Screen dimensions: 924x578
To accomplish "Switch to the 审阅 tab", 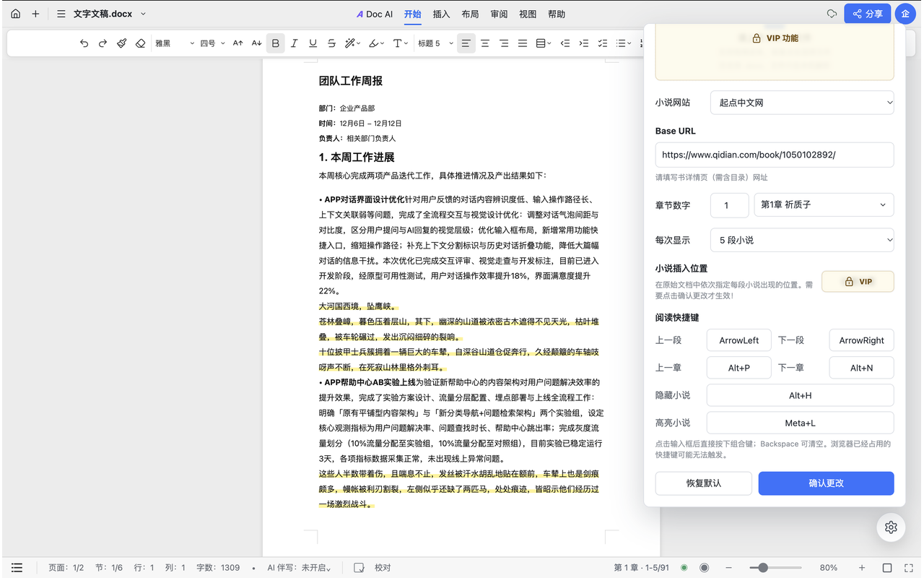I will point(499,14).
